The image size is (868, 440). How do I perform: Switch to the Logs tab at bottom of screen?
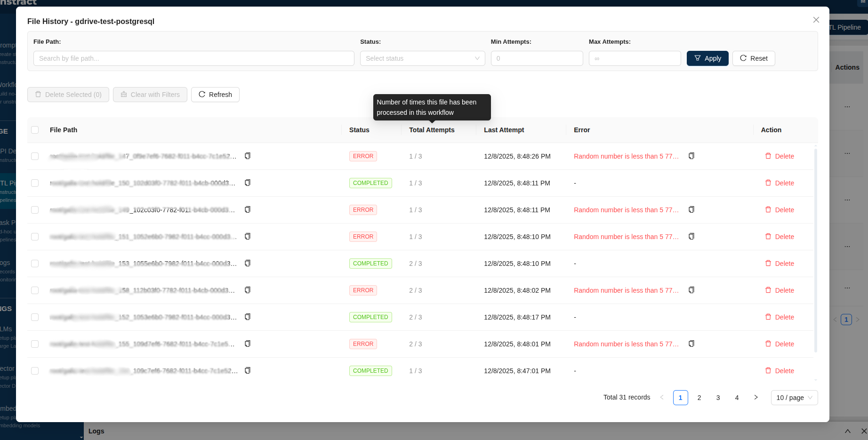(96, 431)
